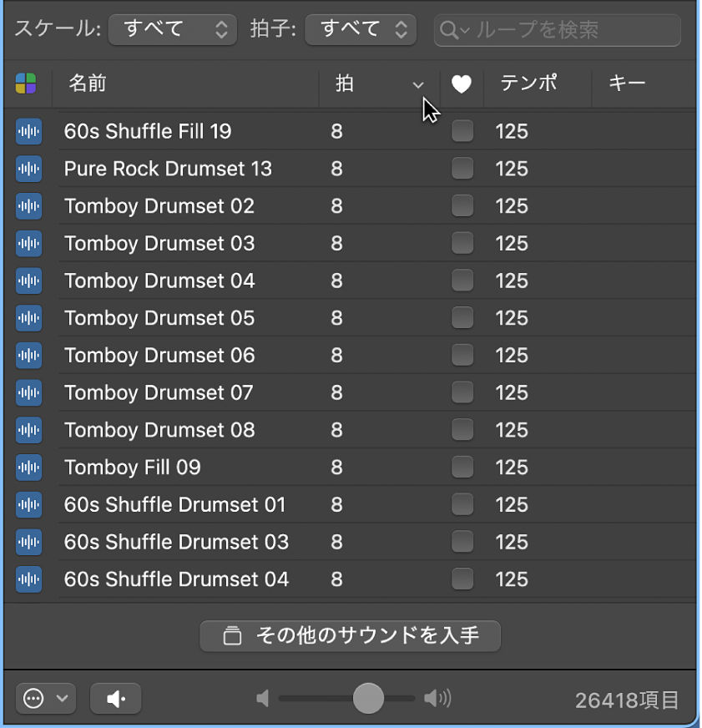Image resolution: width=702 pixels, height=728 pixels.
Task: Click the volume slider handle
Action: 367,699
